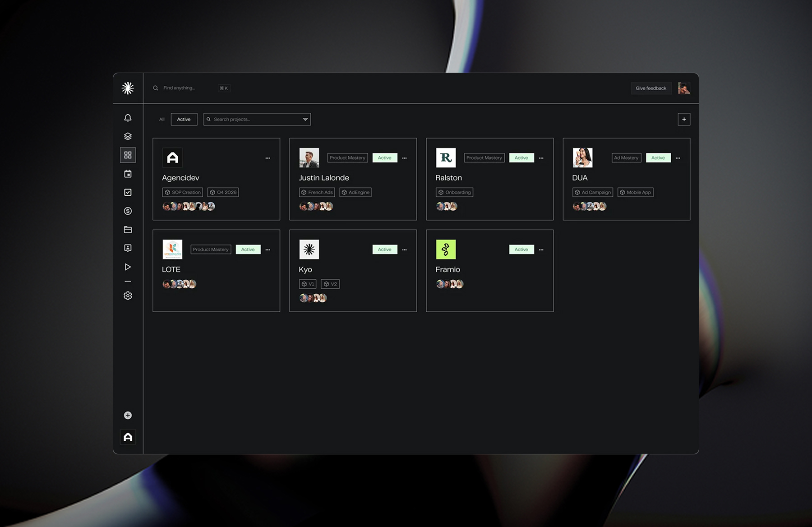Open the billing dollar-sign icon

128,211
